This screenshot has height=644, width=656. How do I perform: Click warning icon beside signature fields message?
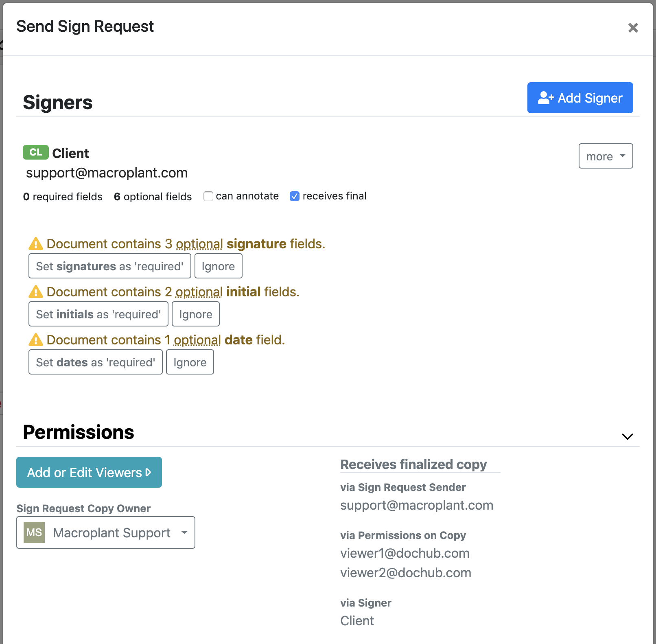tap(36, 244)
